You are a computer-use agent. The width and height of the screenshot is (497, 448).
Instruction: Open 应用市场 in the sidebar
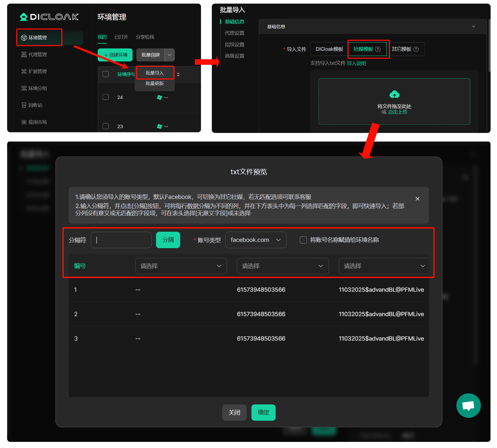[34, 122]
